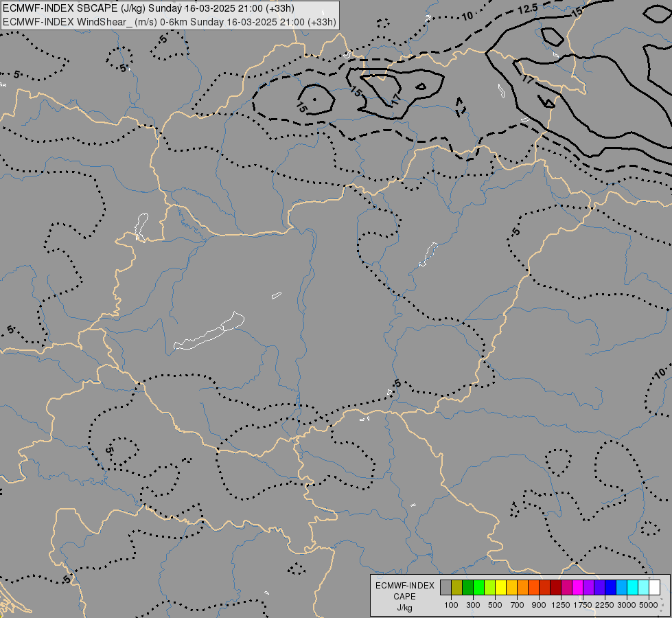The width and height of the screenshot is (672, 618).
Task: Select the yellow-green lime legend swatch
Action: pyautogui.click(x=490, y=587)
